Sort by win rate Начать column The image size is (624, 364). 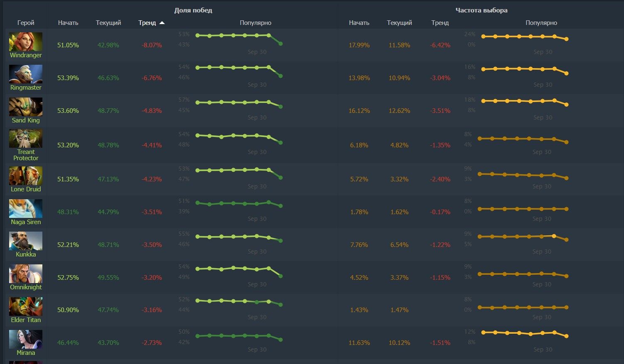[68, 23]
